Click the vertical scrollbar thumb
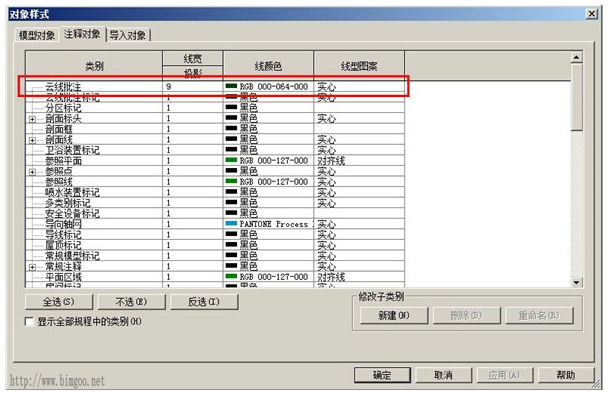 tap(577, 97)
